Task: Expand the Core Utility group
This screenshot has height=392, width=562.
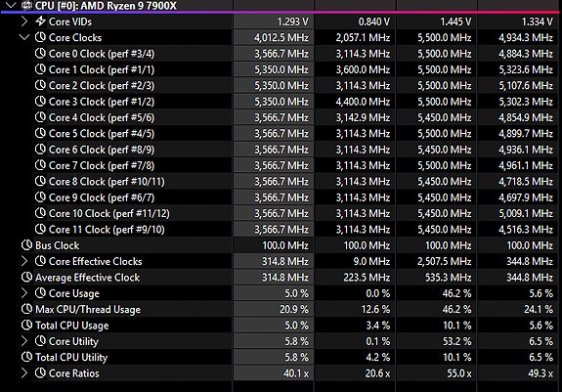Action: click(24, 341)
